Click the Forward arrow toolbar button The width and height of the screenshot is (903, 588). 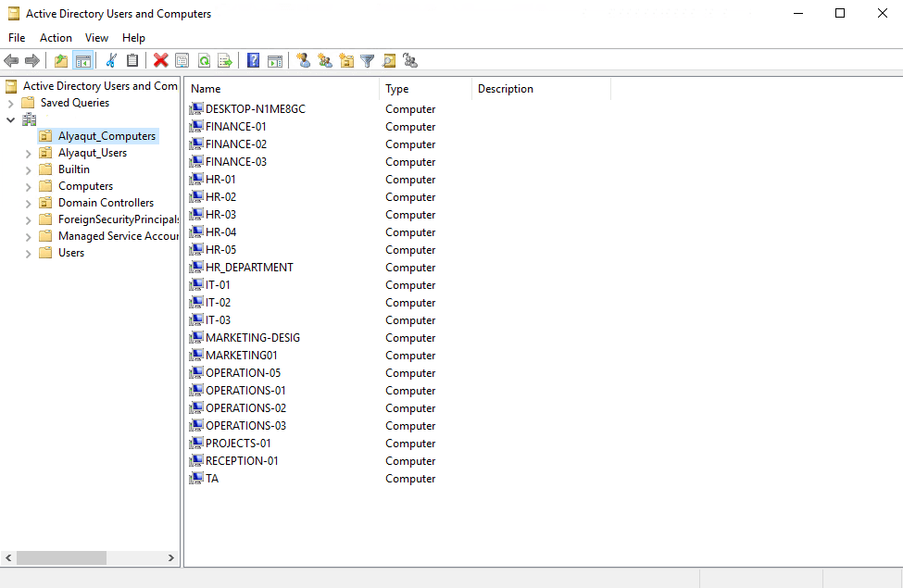click(32, 60)
